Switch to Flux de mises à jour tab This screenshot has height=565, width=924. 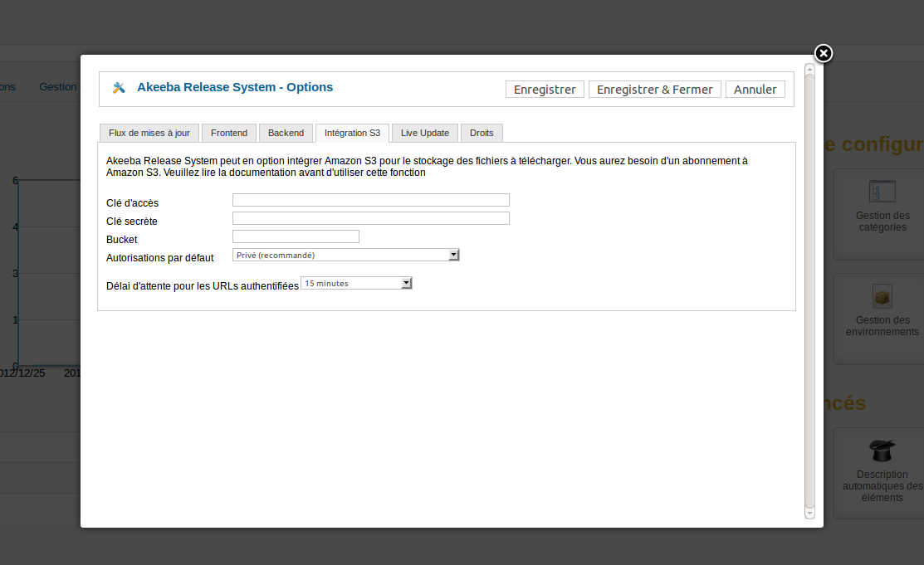coord(149,133)
